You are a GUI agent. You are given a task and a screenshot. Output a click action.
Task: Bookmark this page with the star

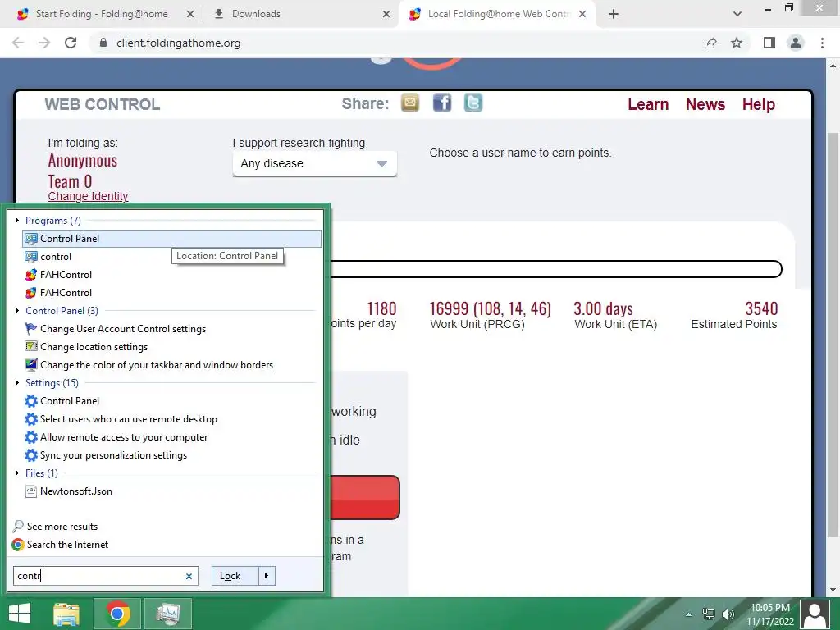tap(737, 43)
